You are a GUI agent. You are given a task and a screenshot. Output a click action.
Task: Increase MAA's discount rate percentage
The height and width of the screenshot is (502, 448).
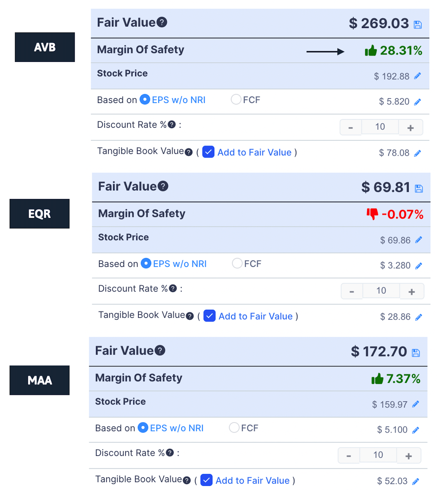(409, 455)
